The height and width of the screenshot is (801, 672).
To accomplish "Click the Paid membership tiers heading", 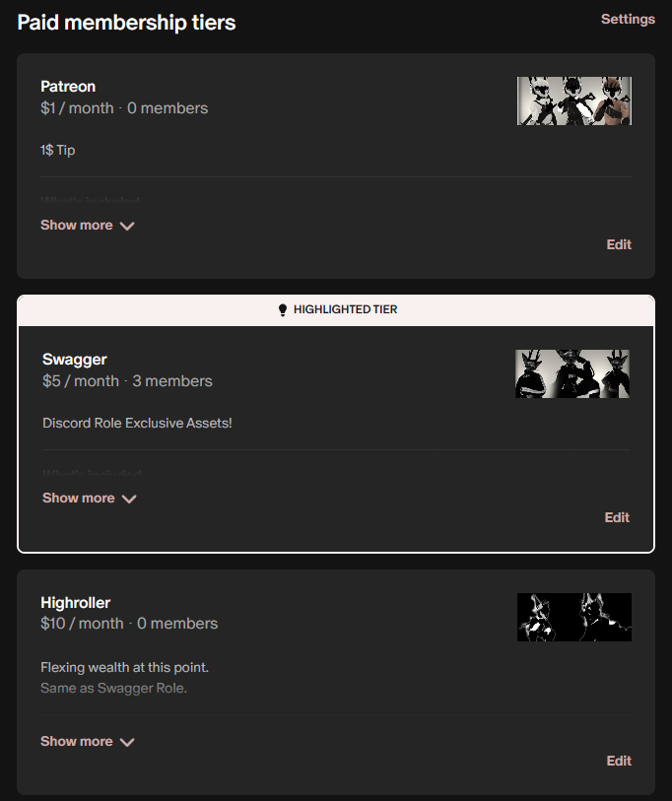I will point(127,23).
